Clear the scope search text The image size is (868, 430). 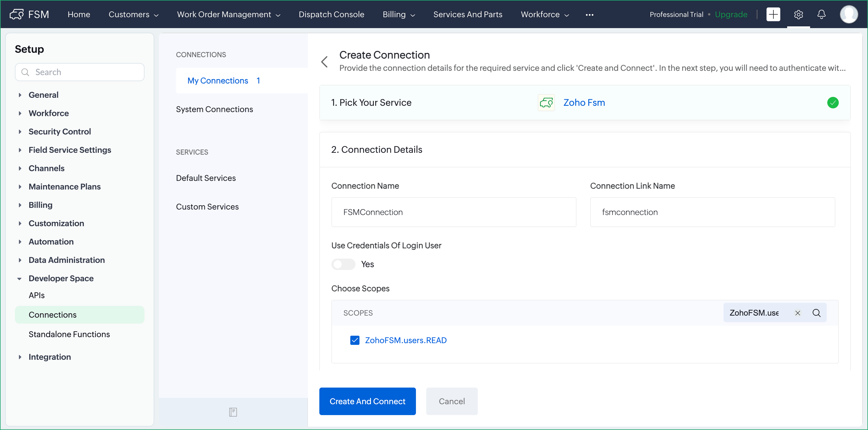tap(797, 313)
